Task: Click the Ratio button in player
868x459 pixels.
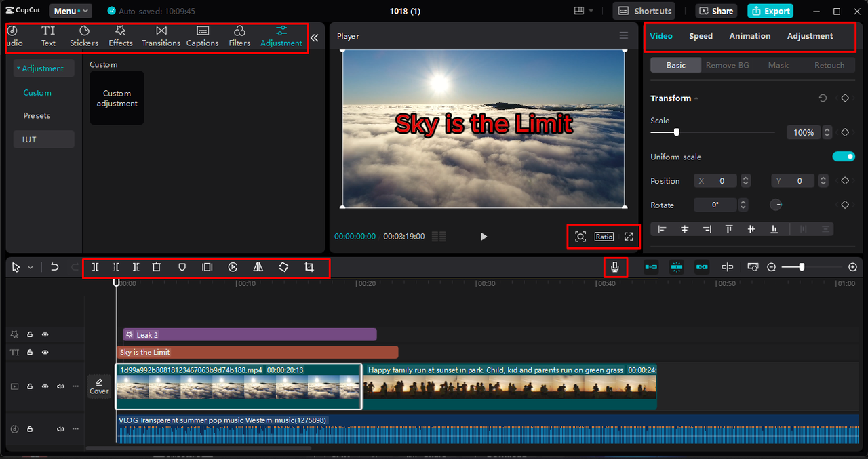Action: click(604, 236)
